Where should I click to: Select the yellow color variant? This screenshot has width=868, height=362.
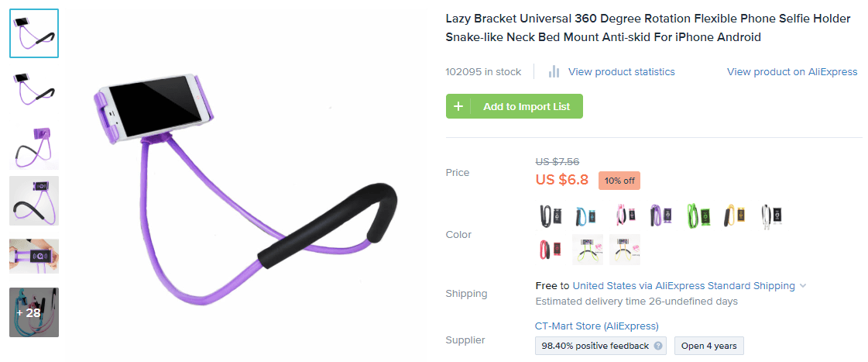click(736, 215)
